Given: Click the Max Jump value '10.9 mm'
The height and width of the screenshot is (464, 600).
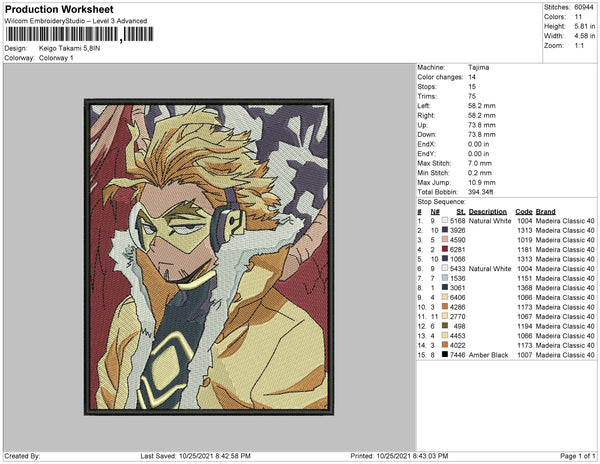Looking at the screenshot, I should click(482, 182).
